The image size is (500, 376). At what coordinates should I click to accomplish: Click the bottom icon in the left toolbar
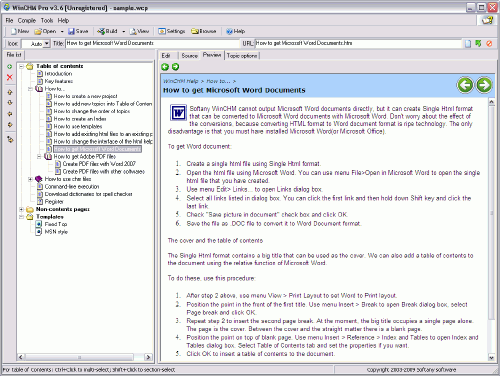tap(10, 140)
